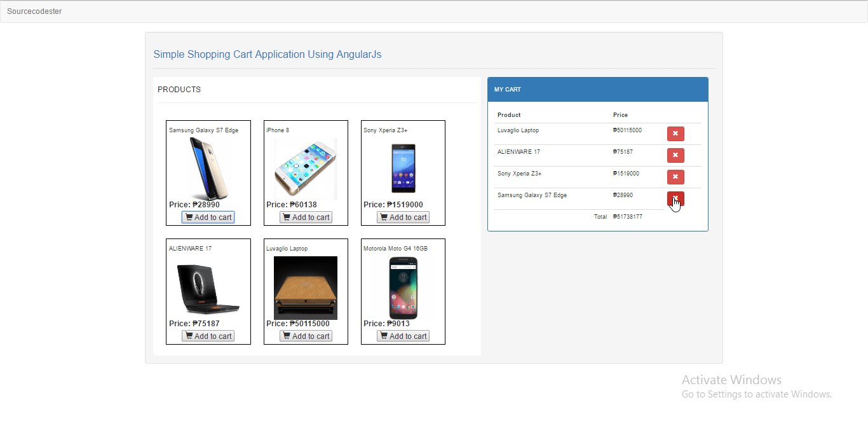Sort cart by the Product column header

click(509, 114)
